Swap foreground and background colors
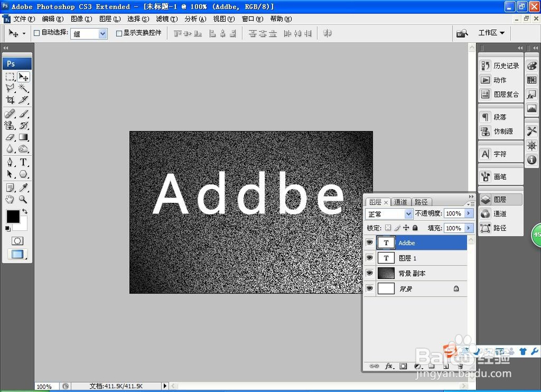The height and width of the screenshot is (392, 541). (25, 211)
